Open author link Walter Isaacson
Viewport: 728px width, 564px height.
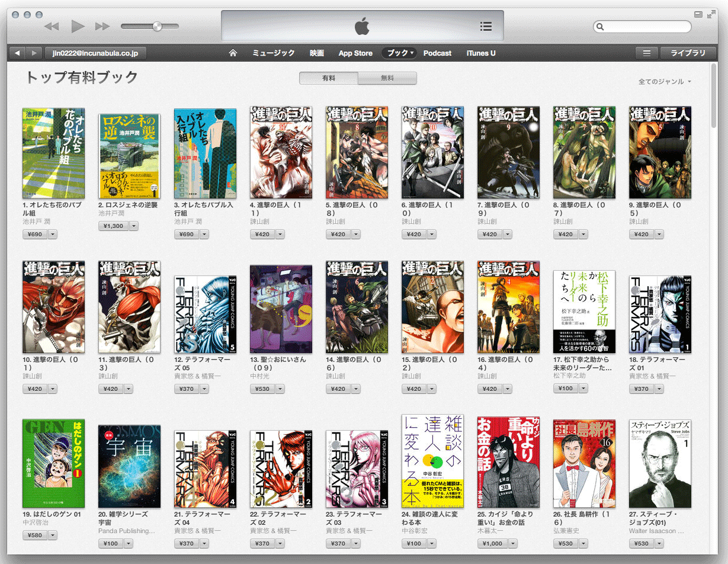(x=656, y=531)
